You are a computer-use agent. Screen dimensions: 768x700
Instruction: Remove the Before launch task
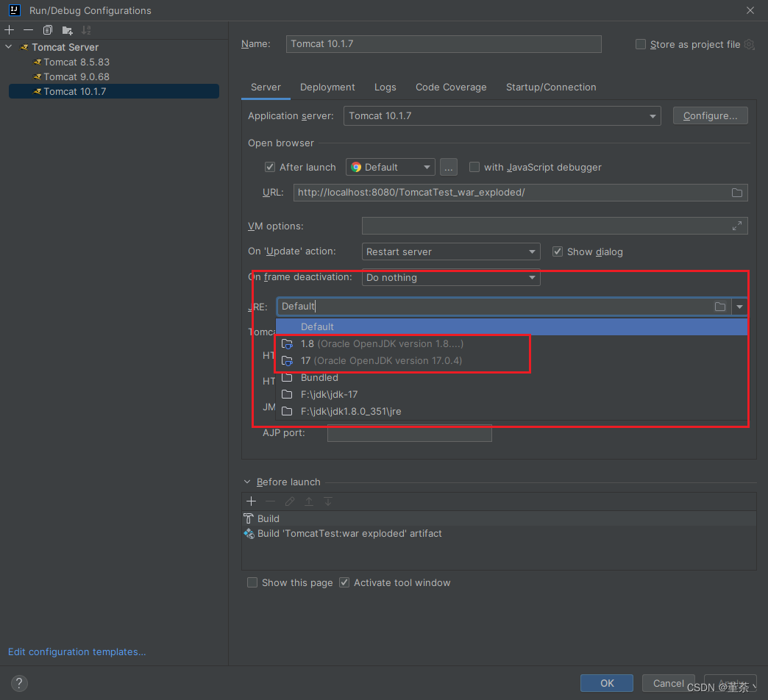click(271, 501)
